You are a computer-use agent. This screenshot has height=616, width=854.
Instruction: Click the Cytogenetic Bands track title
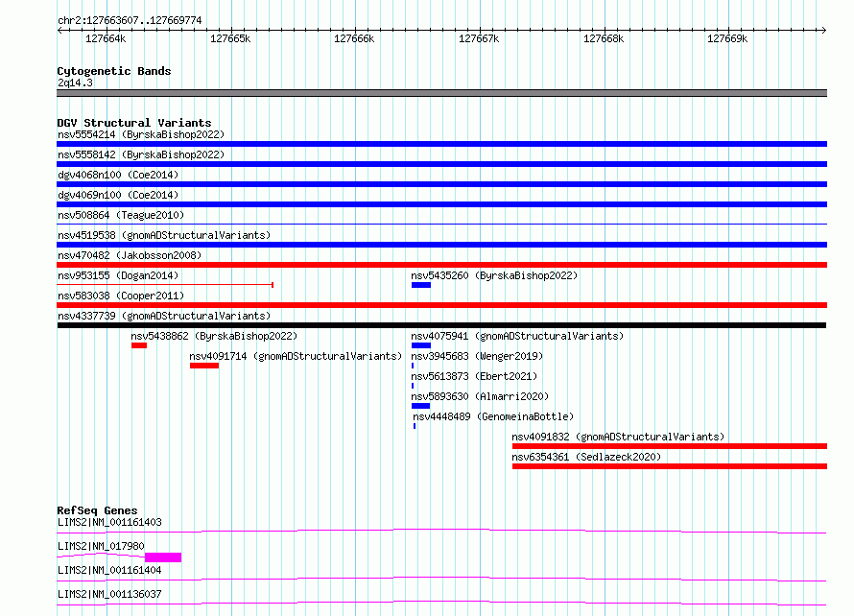point(114,71)
